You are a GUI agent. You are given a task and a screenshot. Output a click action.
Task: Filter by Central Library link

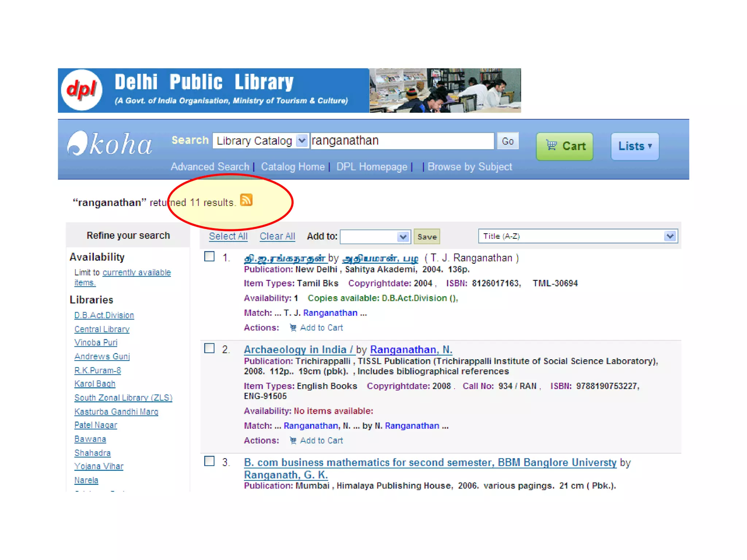(x=102, y=329)
